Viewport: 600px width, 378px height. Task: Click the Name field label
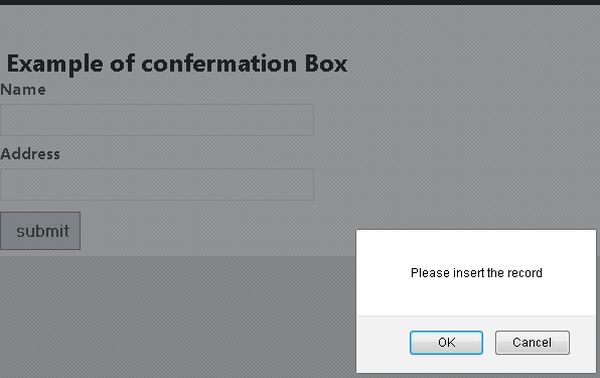(23, 90)
